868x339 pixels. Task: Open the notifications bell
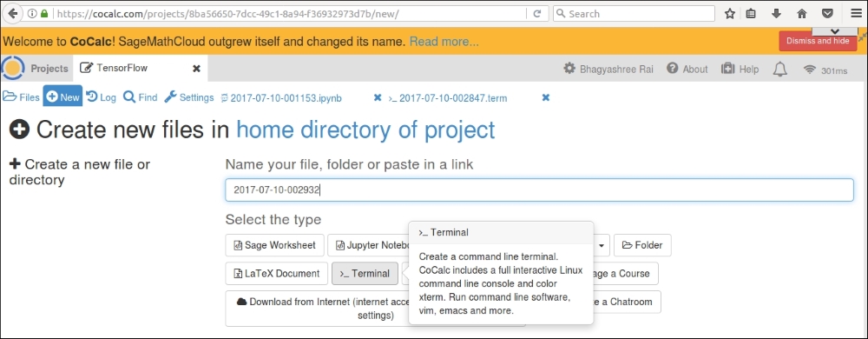click(780, 70)
